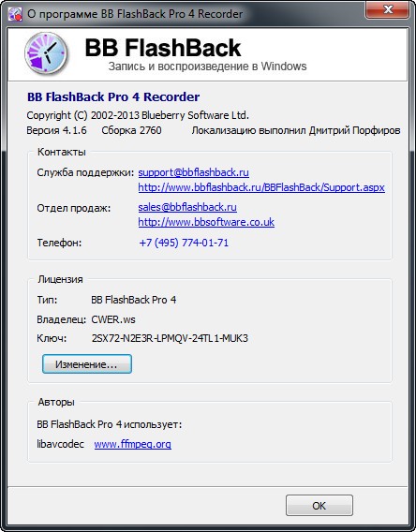Click the Отдел продаж label
This screenshot has width=416, height=532.
(x=74, y=208)
